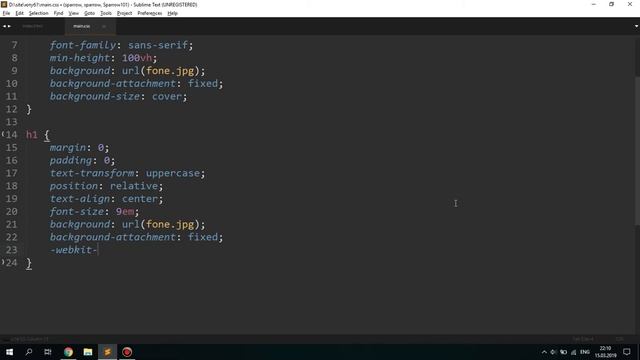Open the Action Center notifications icon

627,352
